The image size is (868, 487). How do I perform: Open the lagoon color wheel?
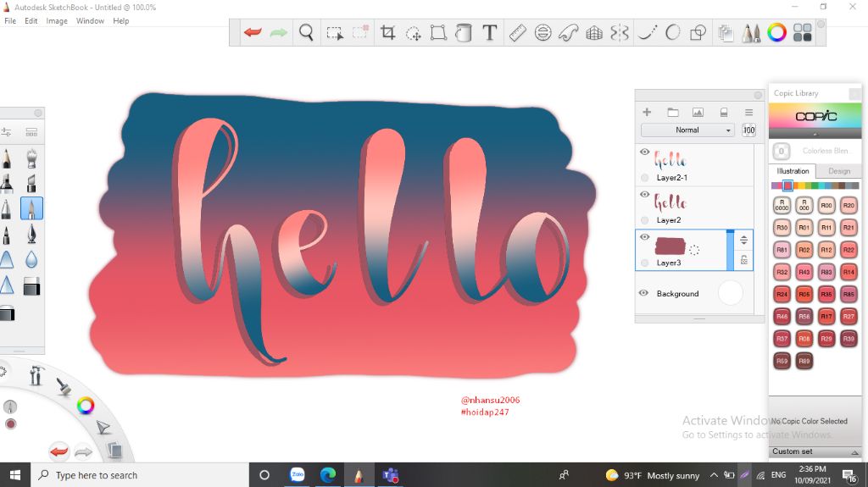[x=86, y=406]
